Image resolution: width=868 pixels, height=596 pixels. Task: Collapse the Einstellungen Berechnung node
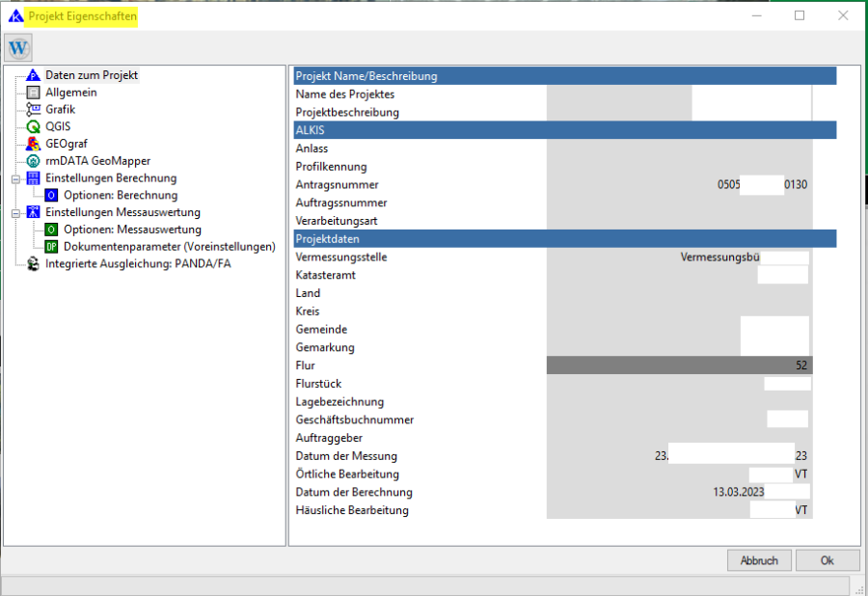pos(15,178)
